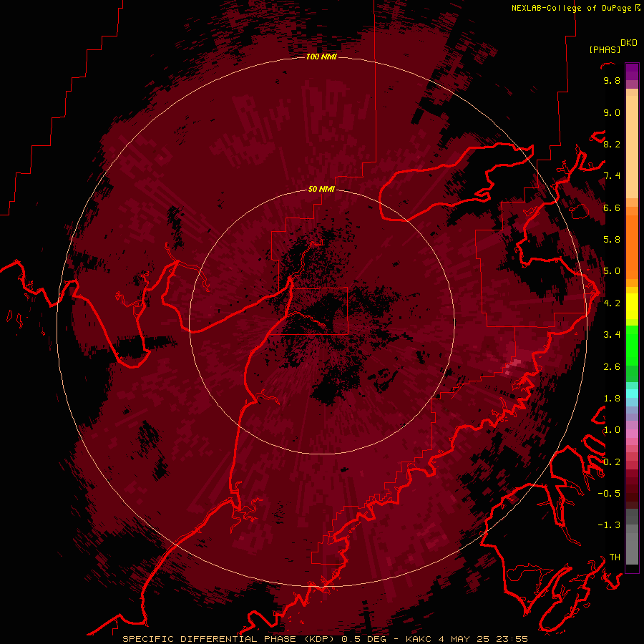644x644 pixels.
Task: Click the DKD unit label above the color scale
Action: tap(629, 43)
